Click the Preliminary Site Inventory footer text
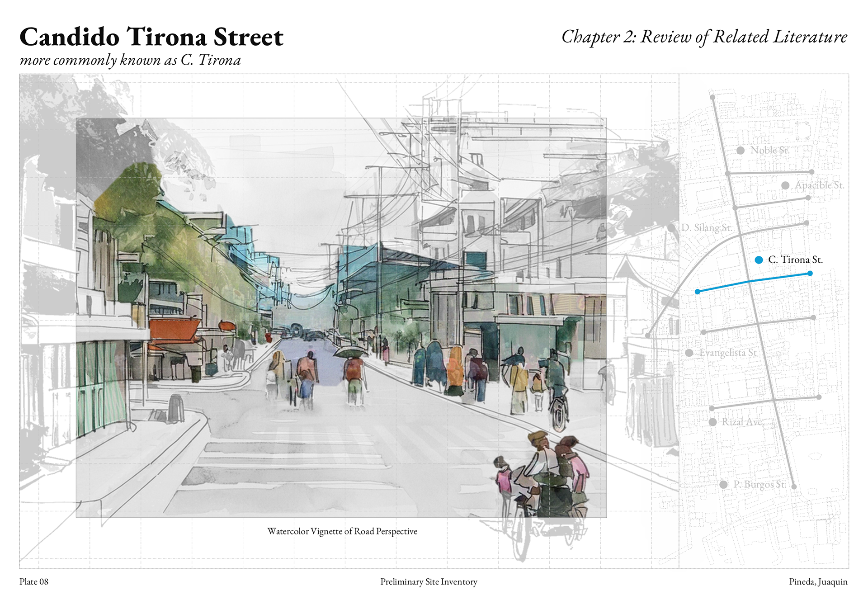868x614 pixels. click(429, 581)
